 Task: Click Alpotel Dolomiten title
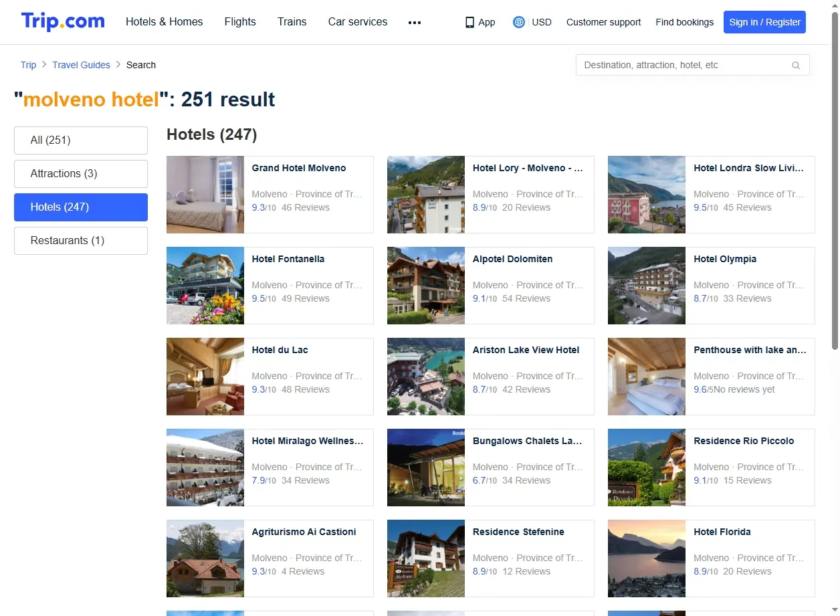click(513, 259)
